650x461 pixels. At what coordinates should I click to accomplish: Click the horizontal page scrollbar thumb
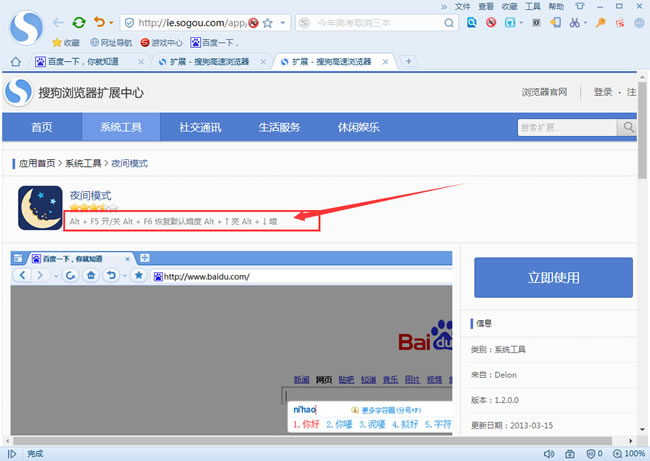[x=312, y=441]
